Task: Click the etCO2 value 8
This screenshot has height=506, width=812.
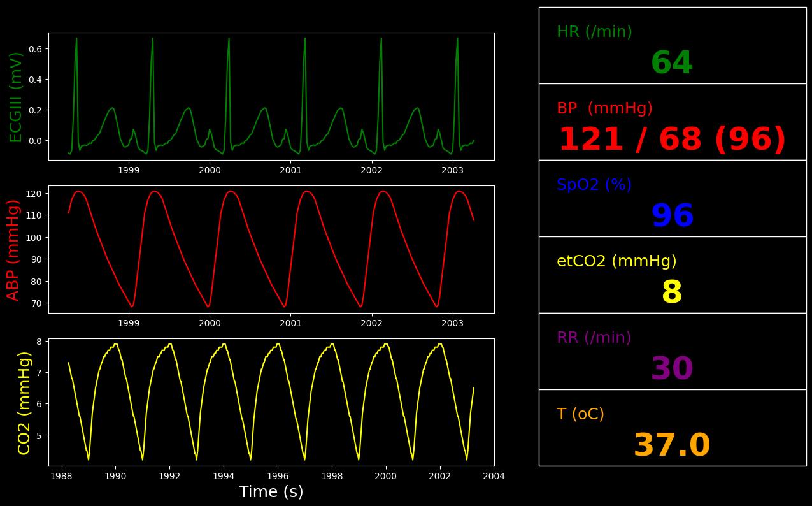Action: 672,293
